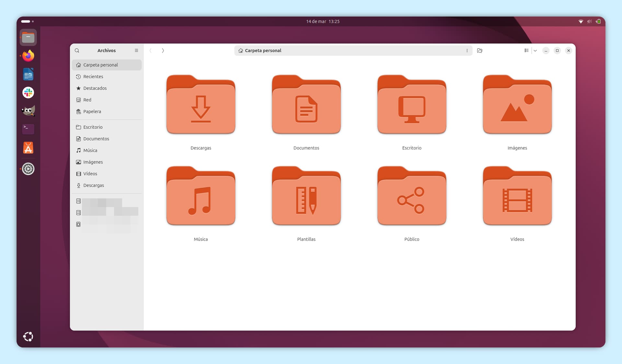Open Papelera in the sidebar
622x364 pixels.
pos(107,111)
